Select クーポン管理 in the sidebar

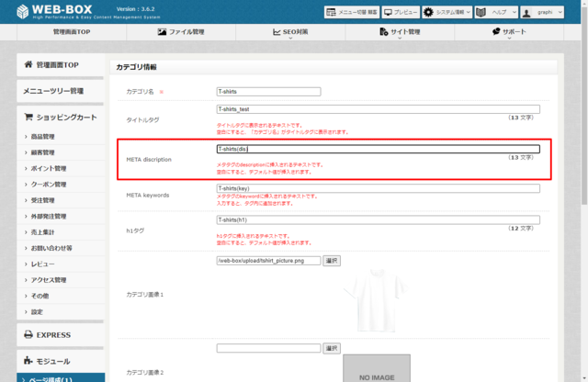(61, 185)
